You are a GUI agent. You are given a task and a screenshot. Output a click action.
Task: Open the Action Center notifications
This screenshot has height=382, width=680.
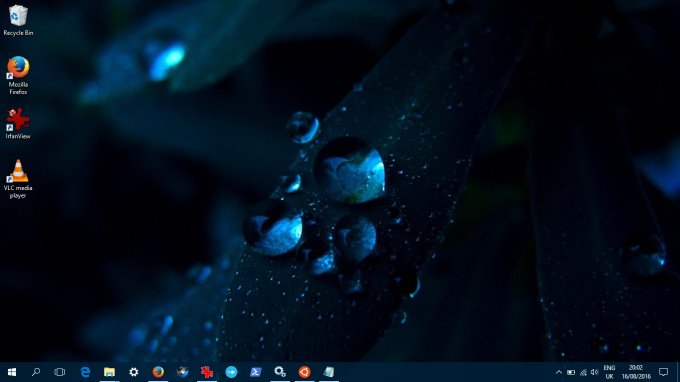click(664, 372)
